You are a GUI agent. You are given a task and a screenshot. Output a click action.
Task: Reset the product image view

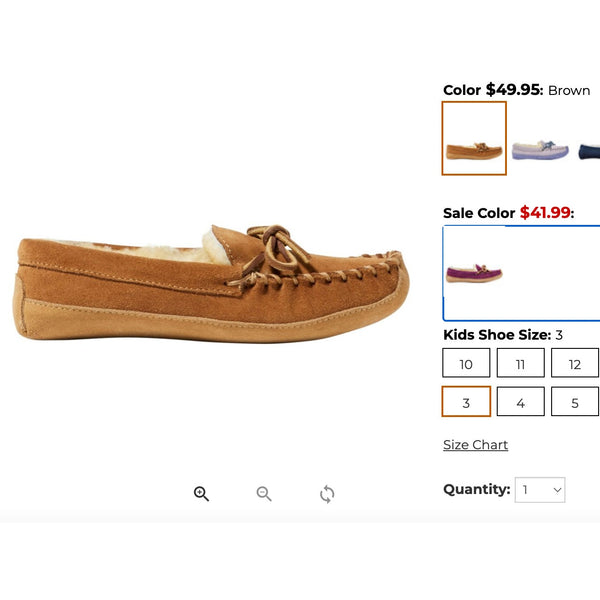click(x=327, y=494)
